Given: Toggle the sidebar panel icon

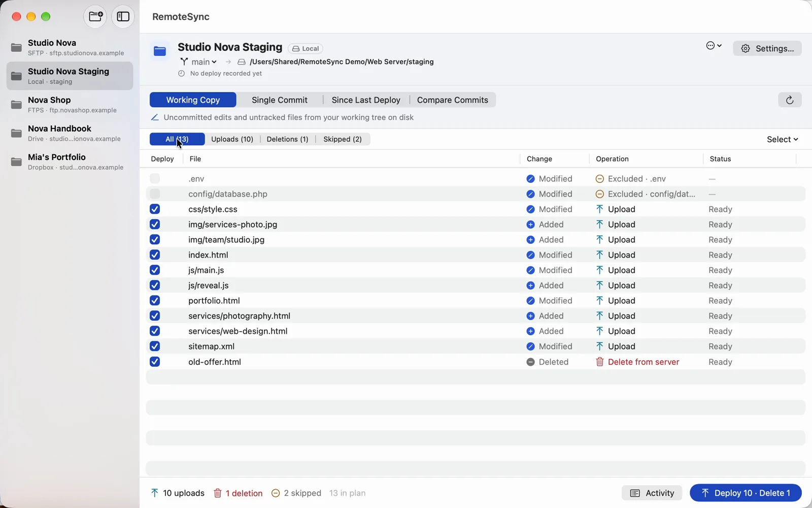Looking at the screenshot, I should click(x=123, y=16).
